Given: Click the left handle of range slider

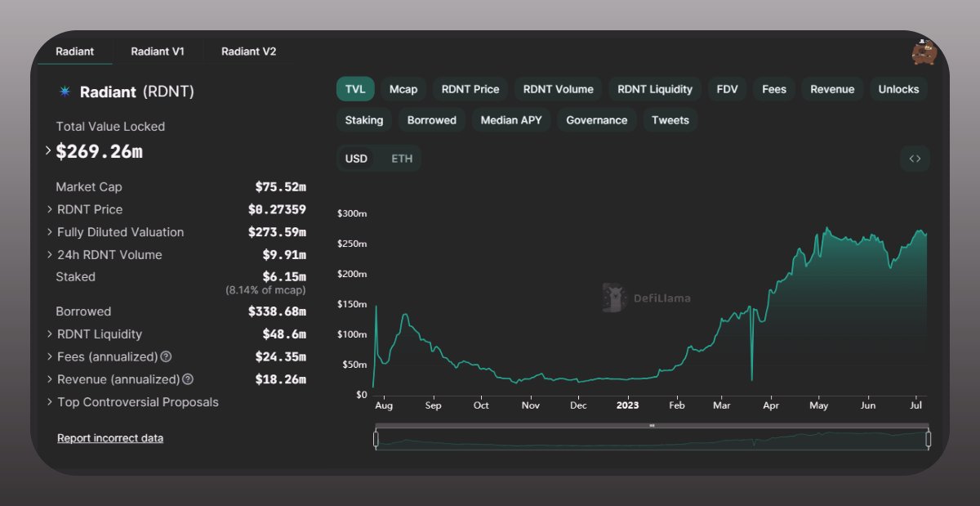Looking at the screenshot, I should (376, 439).
